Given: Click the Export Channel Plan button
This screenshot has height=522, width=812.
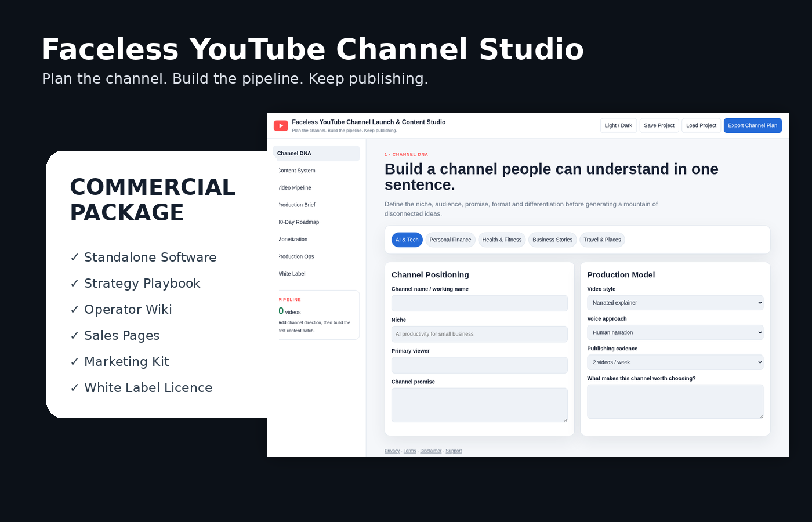Looking at the screenshot, I should click(x=752, y=125).
